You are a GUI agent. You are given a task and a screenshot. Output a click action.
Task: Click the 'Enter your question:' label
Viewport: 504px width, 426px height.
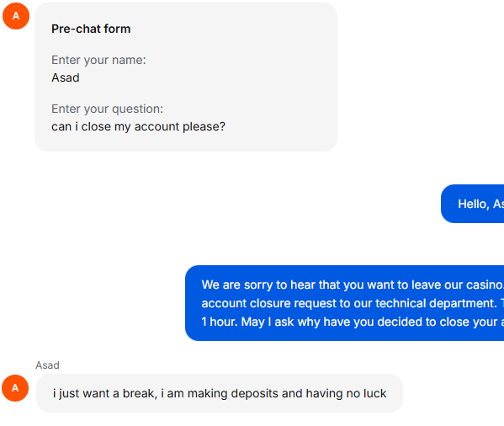pos(108,109)
